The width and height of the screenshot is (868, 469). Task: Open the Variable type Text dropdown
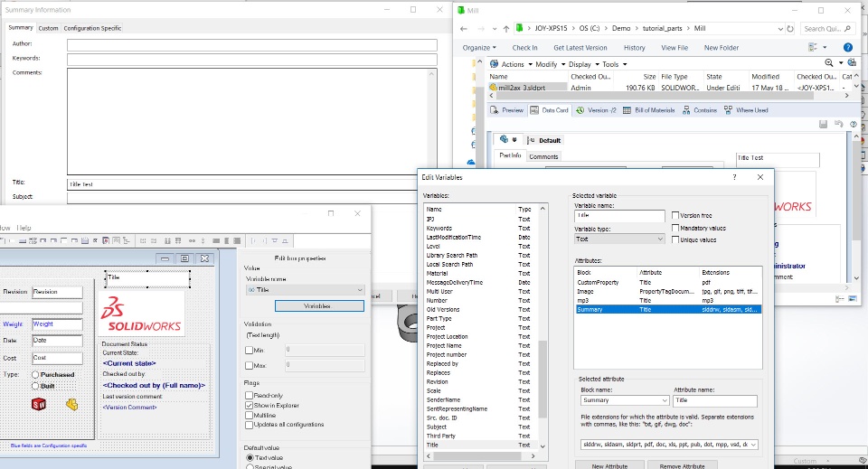point(618,239)
